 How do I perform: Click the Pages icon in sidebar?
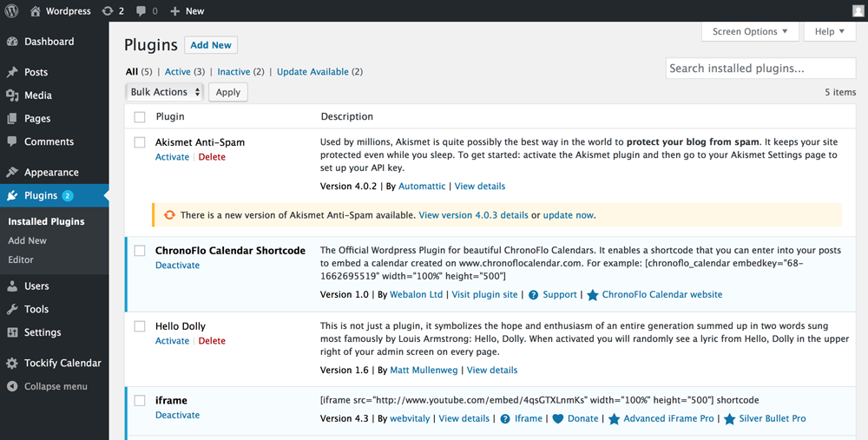click(x=12, y=118)
